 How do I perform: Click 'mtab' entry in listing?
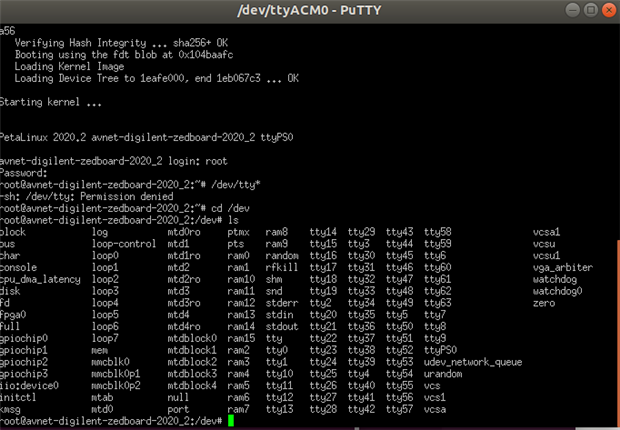[102, 398]
